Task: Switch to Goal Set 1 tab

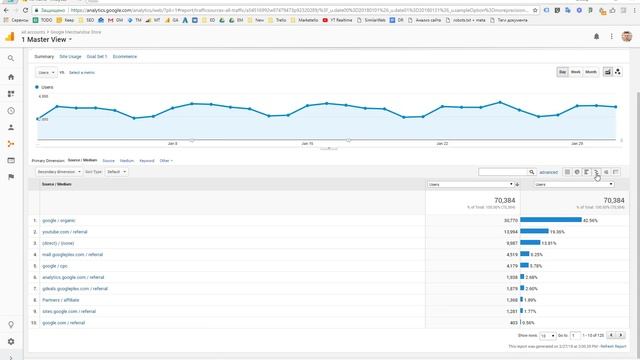Action: coord(97,57)
